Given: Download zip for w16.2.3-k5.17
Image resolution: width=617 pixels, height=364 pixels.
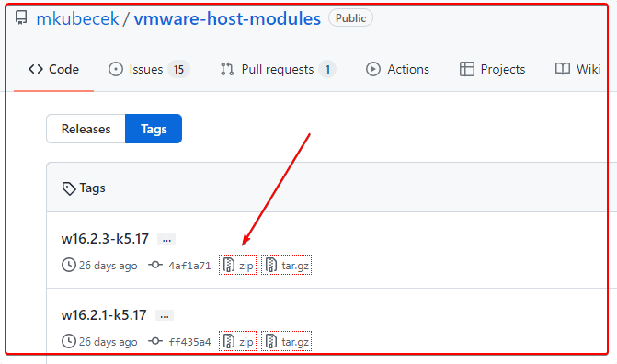Looking at the screenshot, I should (237, 266).
